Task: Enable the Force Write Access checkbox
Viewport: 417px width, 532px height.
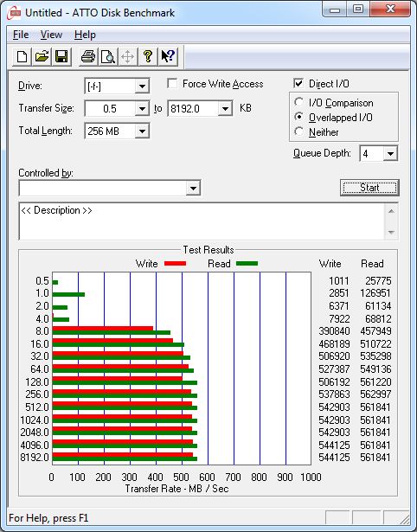Action: coord(172,83)
